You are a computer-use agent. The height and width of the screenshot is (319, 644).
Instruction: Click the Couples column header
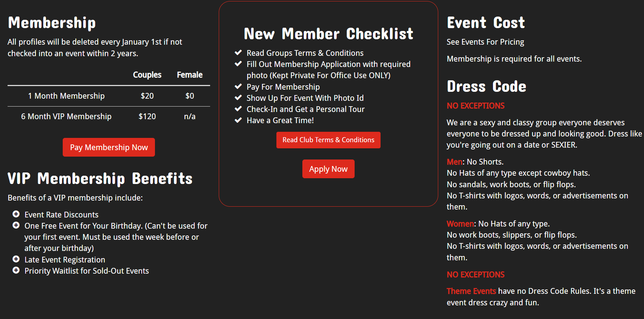point(147,75)
